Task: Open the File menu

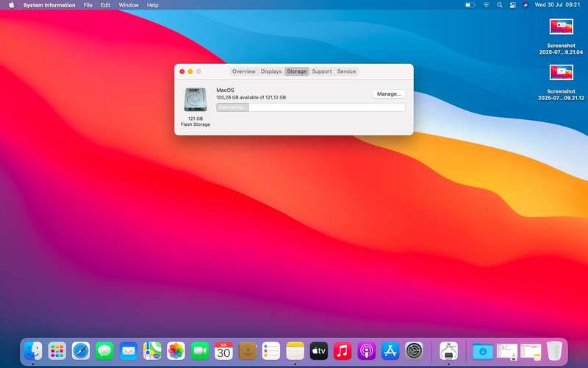Action: [x=87, y=5]
